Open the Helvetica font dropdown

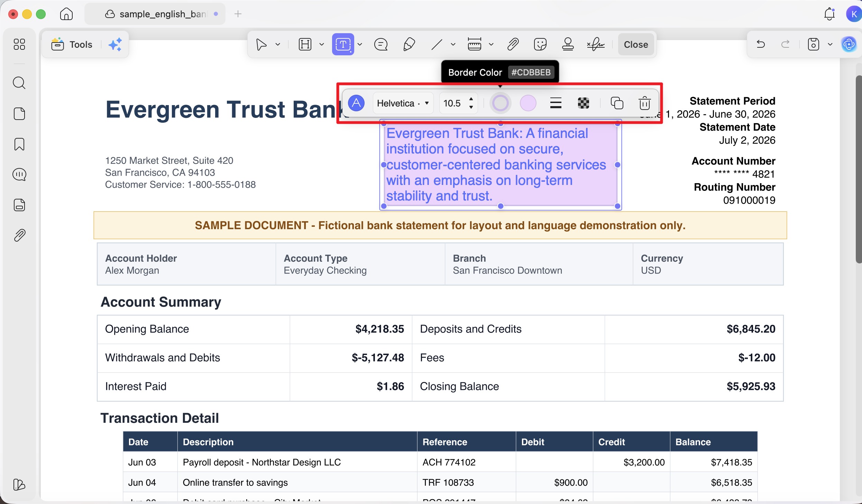[403, 103]
